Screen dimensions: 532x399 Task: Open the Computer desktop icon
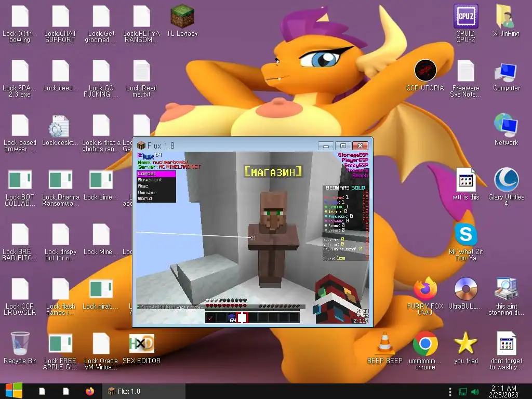tap(506, 73)
